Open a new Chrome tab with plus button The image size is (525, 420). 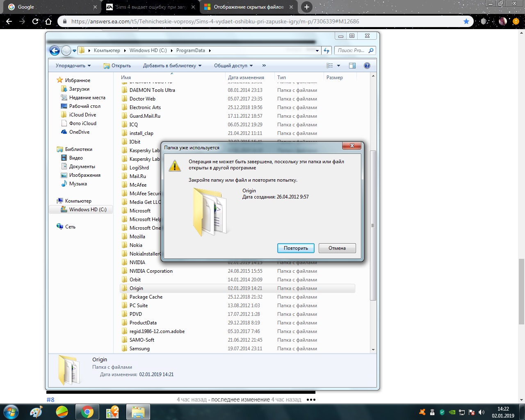click(306, 7)
